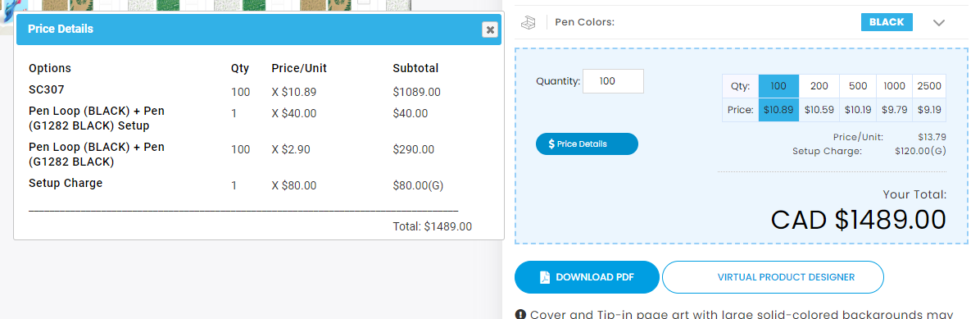Click the PDF file icon
This screenshot has width=980, height=319.
545,277
